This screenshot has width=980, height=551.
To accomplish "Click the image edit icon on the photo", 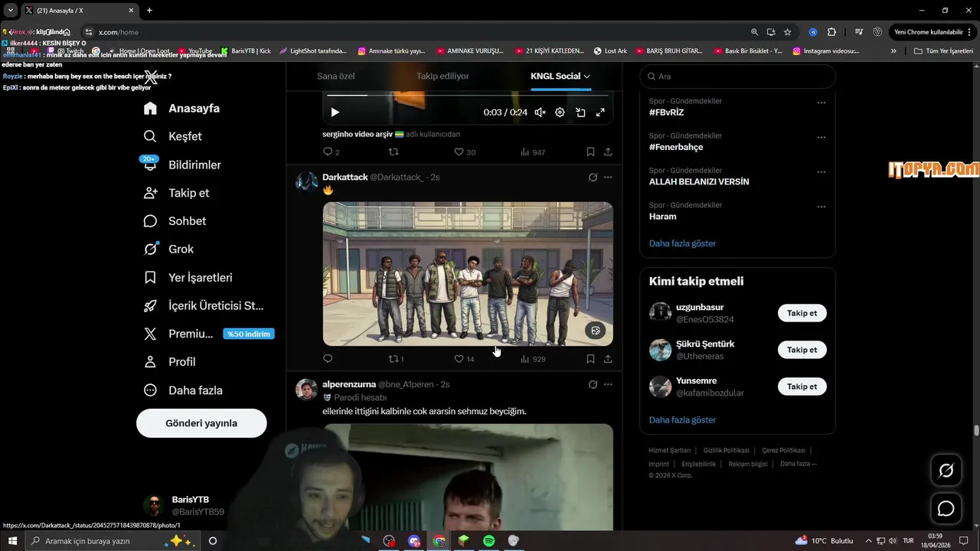I will point(596,331).
